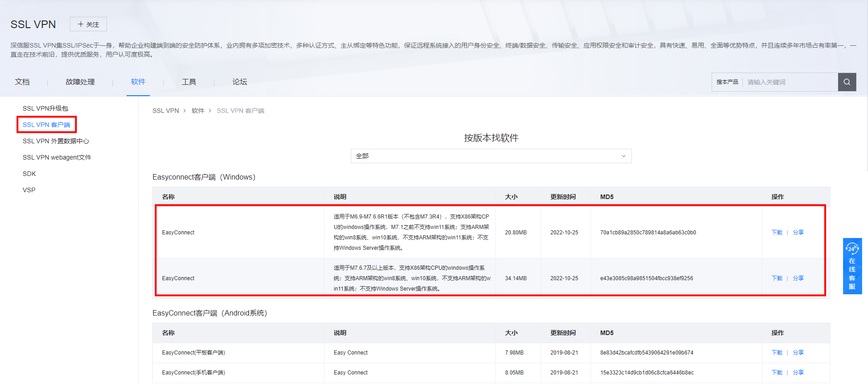Open SSL VPN webagent文件 sidebar entry
The image size is (868, 384).
coord(57,157)
